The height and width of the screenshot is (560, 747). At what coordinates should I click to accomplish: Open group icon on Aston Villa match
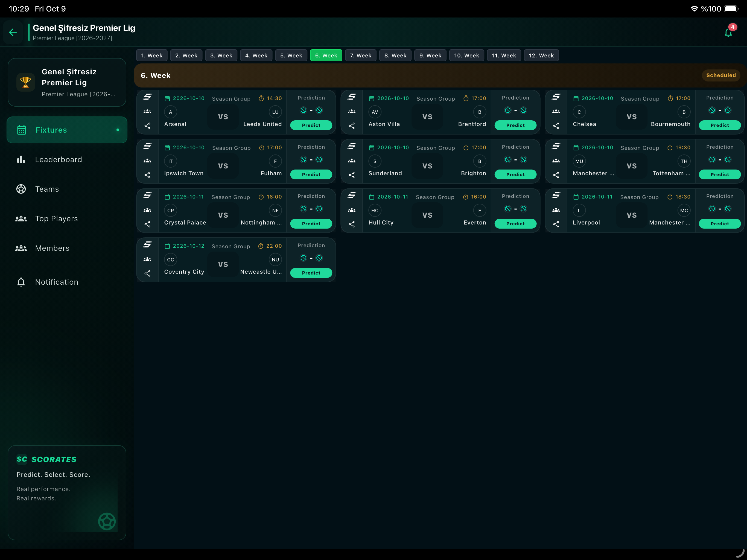point(352,112)
